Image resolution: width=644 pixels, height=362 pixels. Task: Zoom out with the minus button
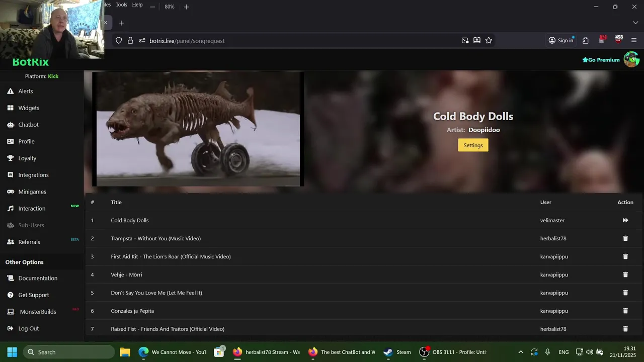point(152,7)
